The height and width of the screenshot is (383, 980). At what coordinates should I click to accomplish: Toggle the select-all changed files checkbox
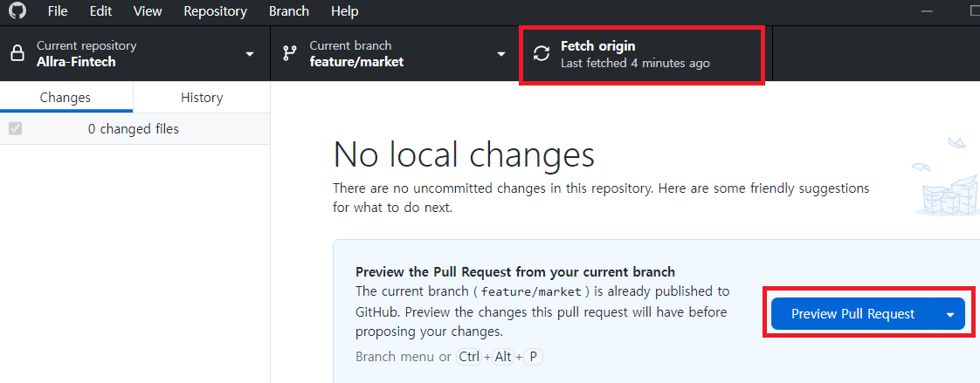coord(15,129)
